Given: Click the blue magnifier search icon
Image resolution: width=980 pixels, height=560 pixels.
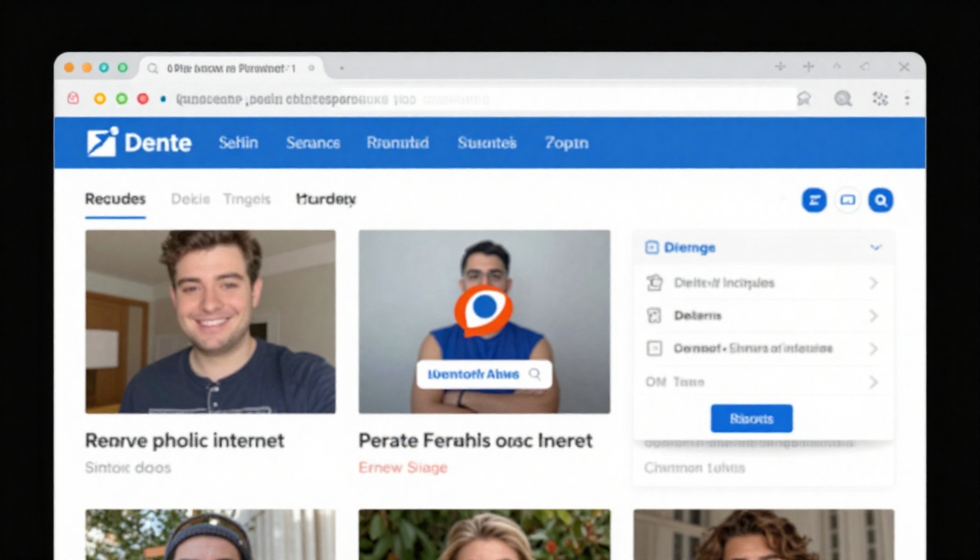Looking at the screenshot, I should click(x=880, y=200).
